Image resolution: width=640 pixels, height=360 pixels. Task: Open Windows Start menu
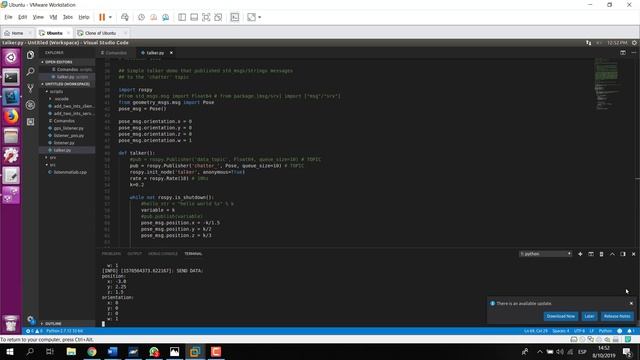click(x=10, y=352)
